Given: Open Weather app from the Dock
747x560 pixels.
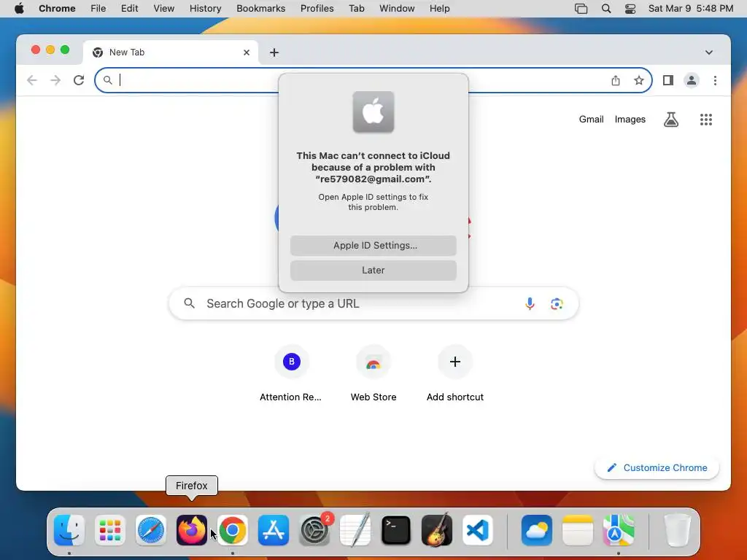Looking at the screenshot, I should [537, 530].
